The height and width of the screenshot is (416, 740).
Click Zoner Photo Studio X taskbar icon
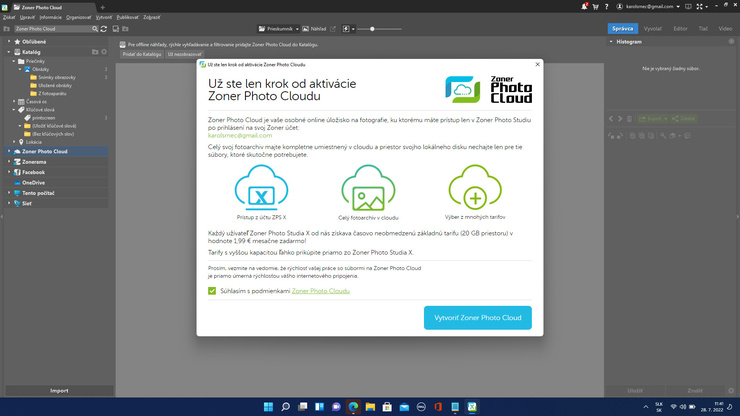[x=472, y=407]
